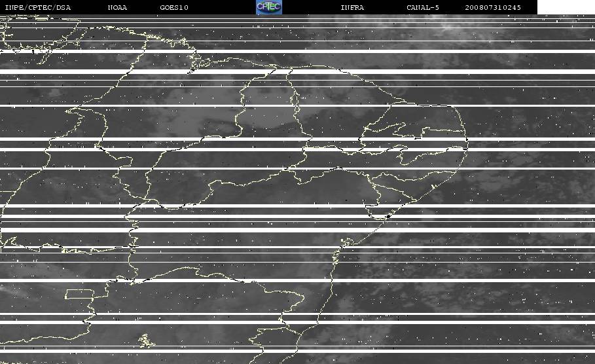Click the blank white box beside timestamp
The image size is (595, 364).
[566, 7]
